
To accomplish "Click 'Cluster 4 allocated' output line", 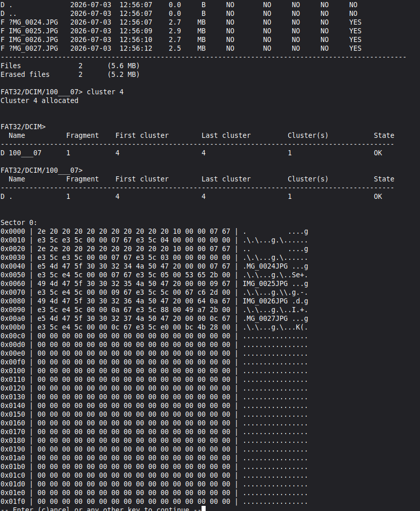I will click(x=39, y=100).
